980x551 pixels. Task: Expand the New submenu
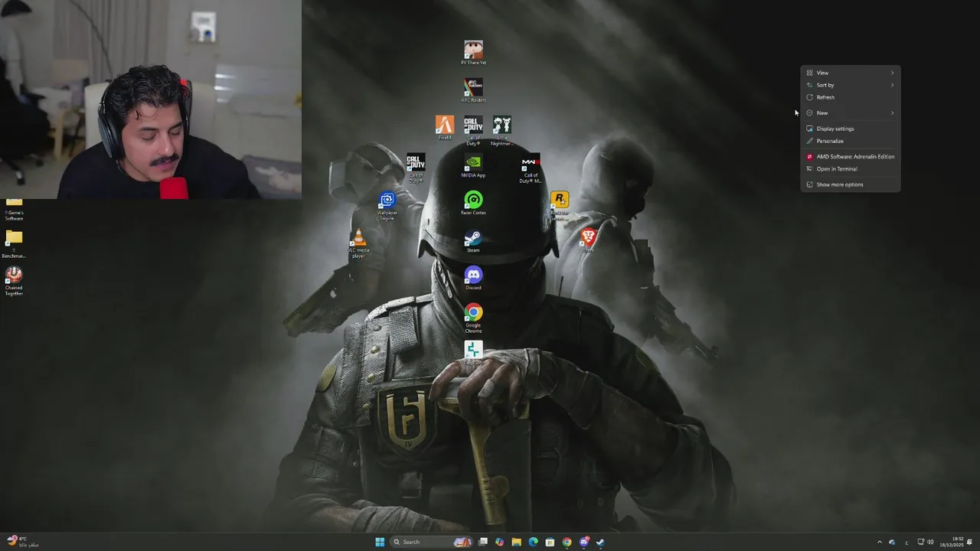pos(850,112)
